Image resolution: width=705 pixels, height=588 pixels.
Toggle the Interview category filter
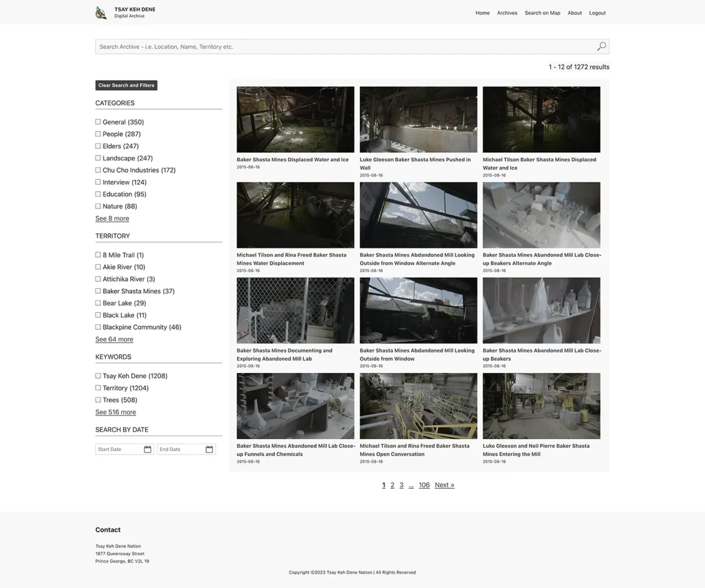pos(98,182)
